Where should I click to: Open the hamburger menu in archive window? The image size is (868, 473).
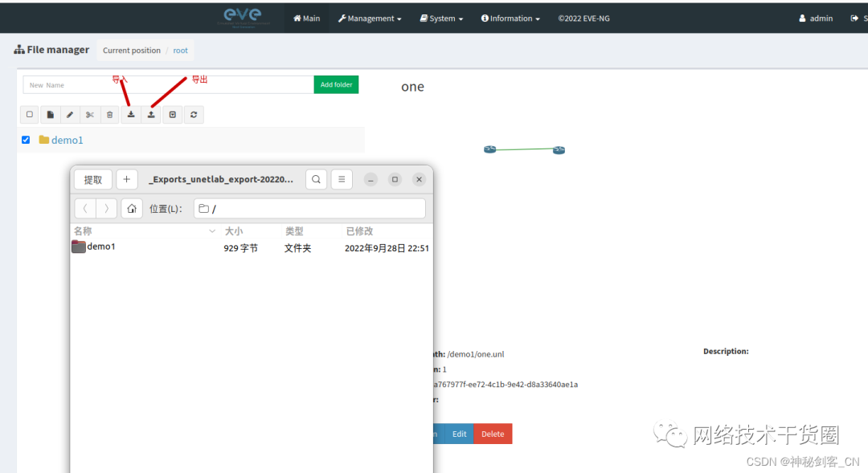pyautogui.click(x=342, y=179)
